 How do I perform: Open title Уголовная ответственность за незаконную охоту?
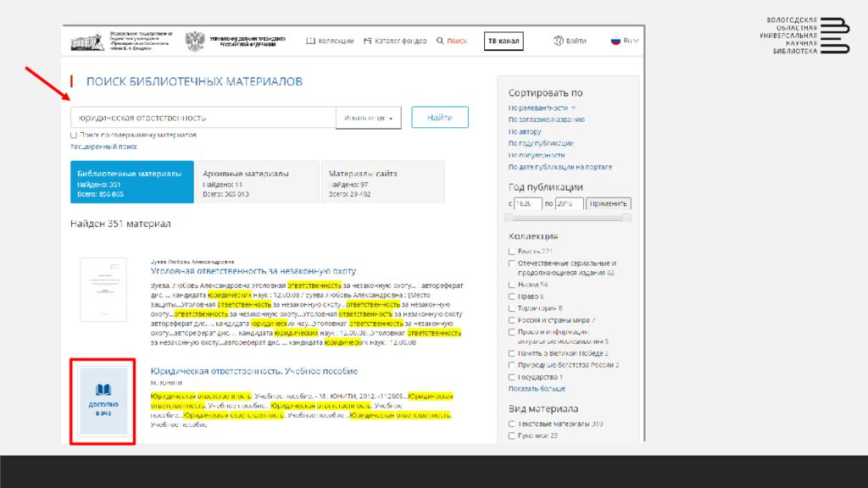coord(253,271)
